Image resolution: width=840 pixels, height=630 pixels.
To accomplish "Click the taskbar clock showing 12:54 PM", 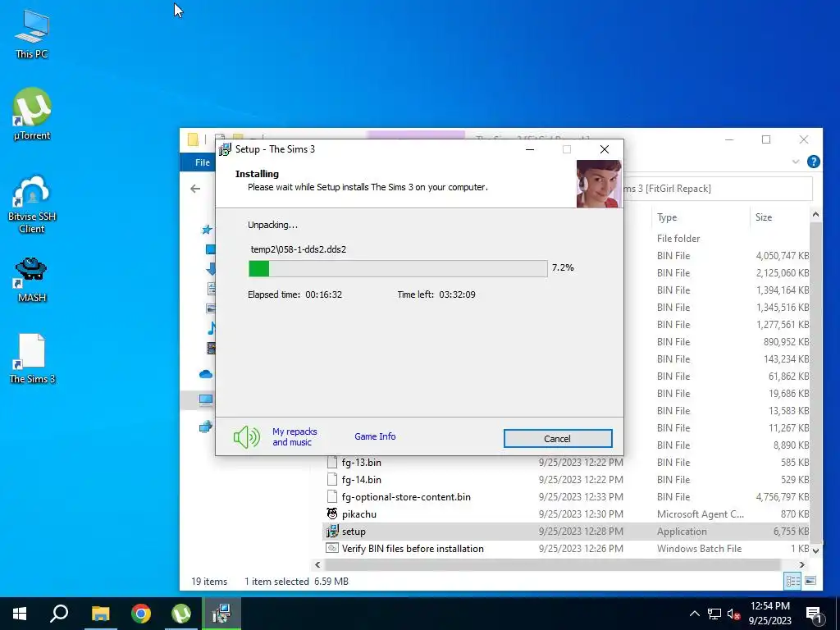I will [769, 614].
